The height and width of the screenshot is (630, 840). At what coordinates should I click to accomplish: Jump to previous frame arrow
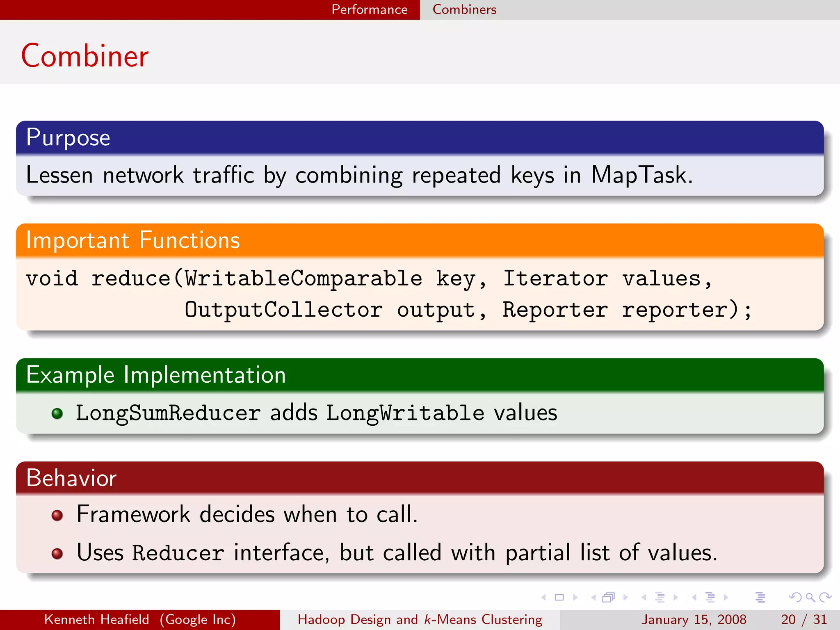(x=593, y=597)
